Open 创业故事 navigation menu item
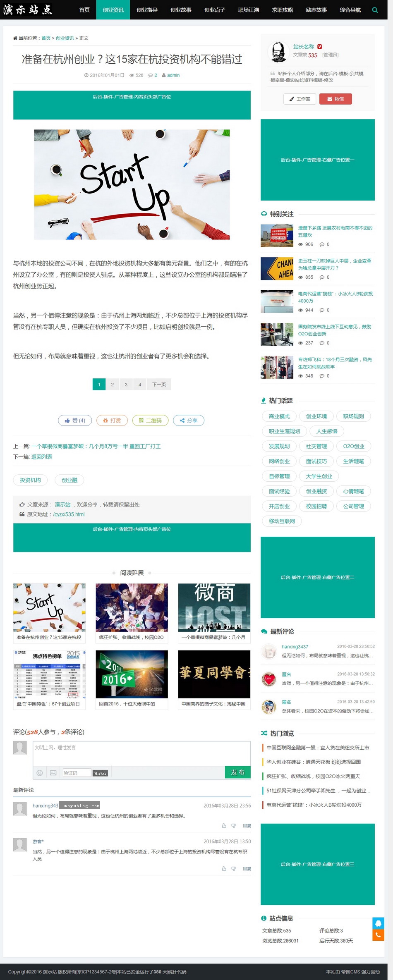 tap(181, 10)
